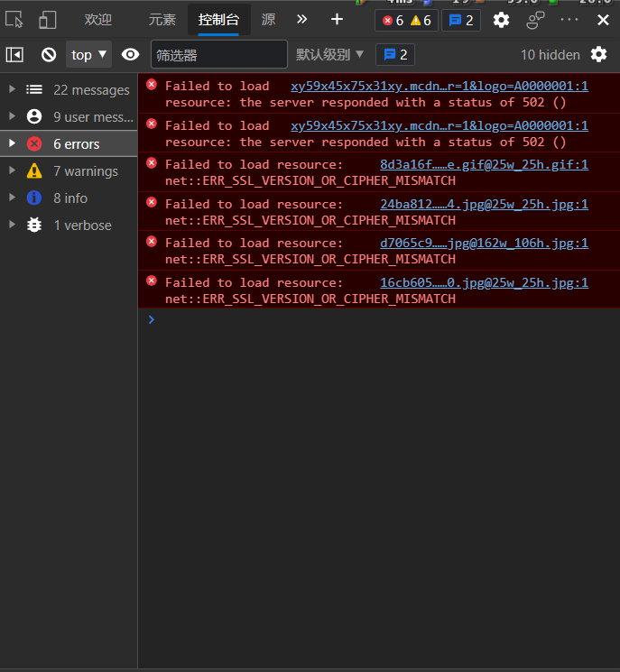Show more tabs with the double chevron
The height and width of the screenshot is (672, 620).
click(301, 19)
